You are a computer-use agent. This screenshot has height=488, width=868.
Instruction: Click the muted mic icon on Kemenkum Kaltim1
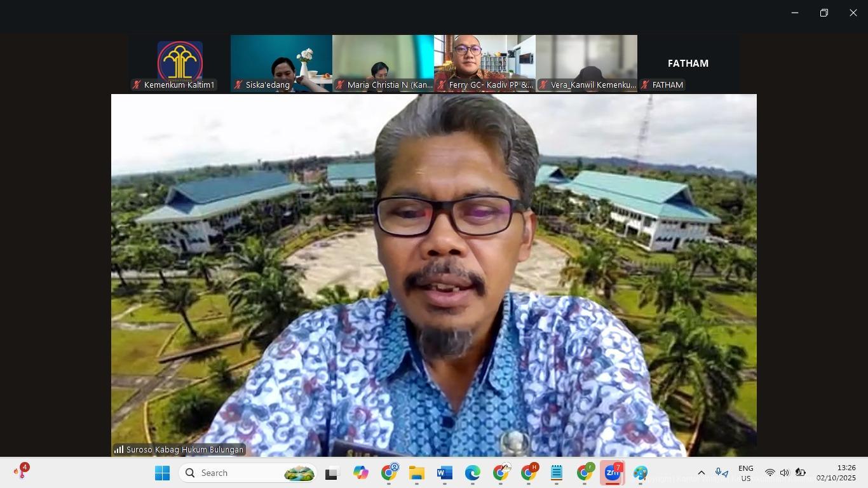coord(137,85)
